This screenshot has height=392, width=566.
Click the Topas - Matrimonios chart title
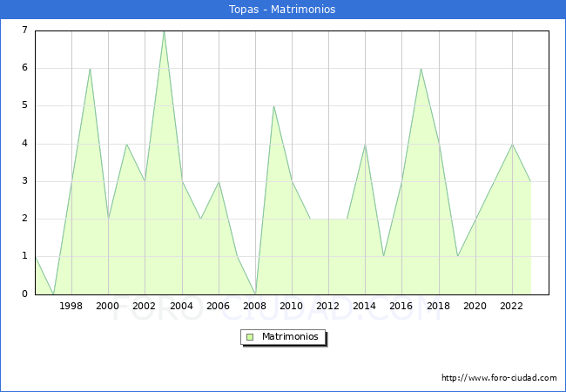(282, 9)
